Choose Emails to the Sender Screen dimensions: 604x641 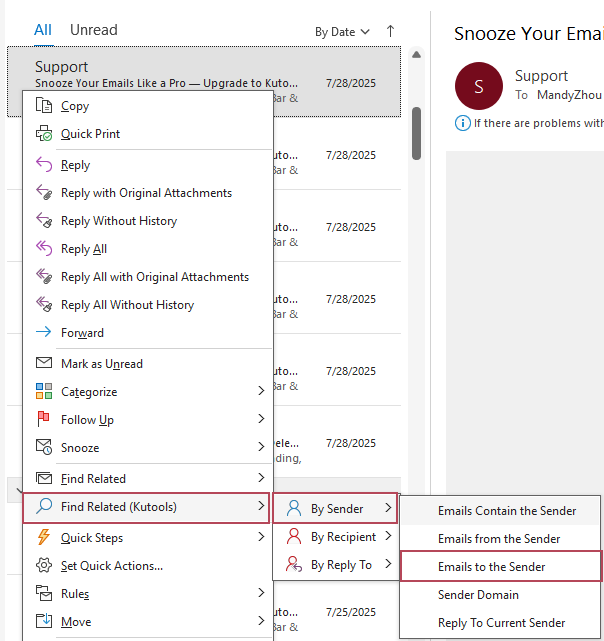click(x=501, y=567)
